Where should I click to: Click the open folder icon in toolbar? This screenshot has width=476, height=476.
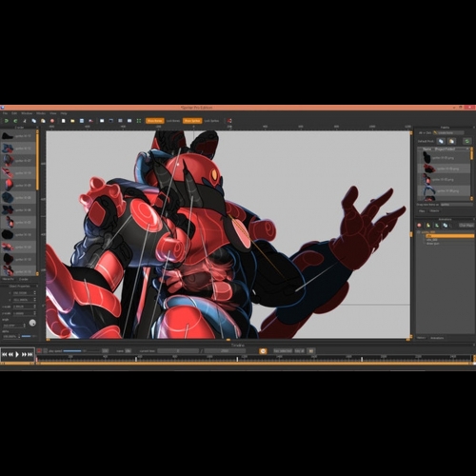point(72,121)
